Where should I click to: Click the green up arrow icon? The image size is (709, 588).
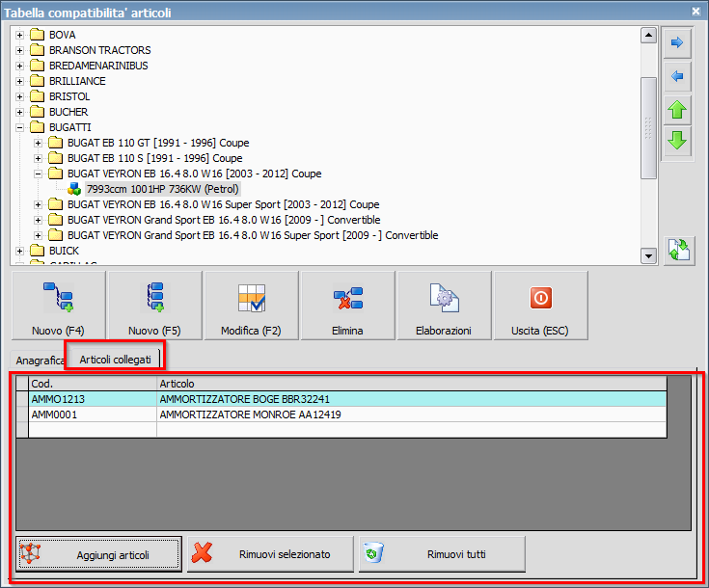click(677, 108)
